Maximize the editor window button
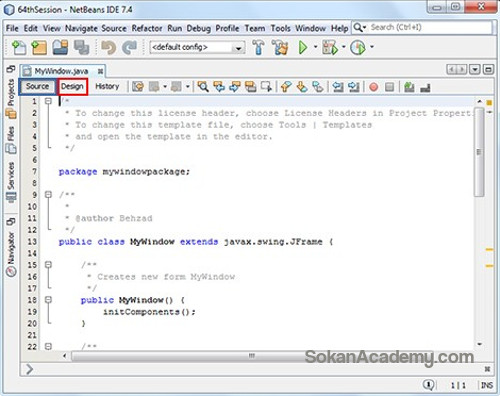This screenshot has width=500, height=396. (x=488, y=70)
